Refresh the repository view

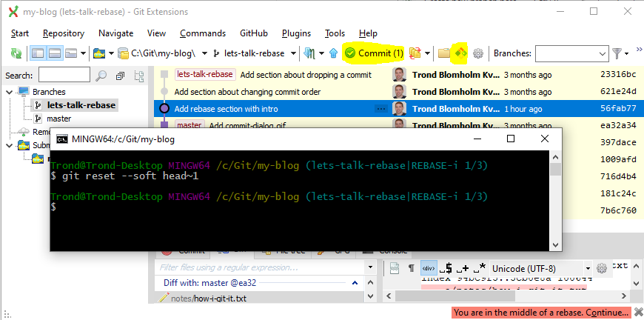tap(16, 53)
